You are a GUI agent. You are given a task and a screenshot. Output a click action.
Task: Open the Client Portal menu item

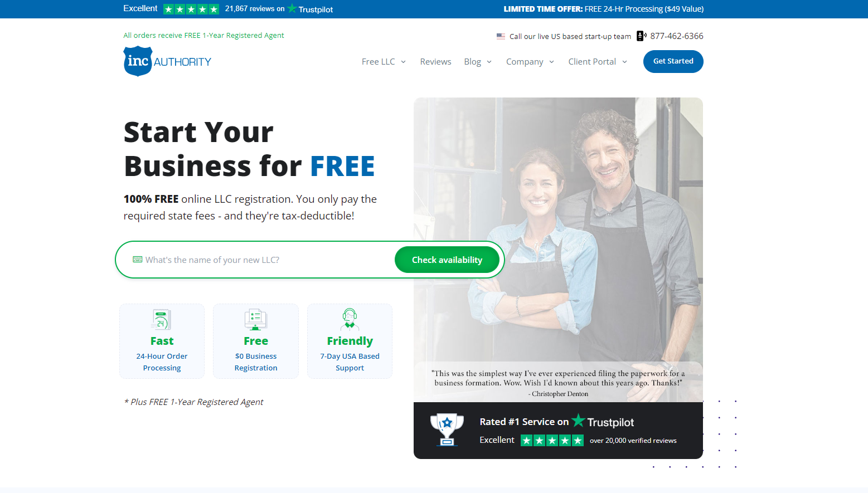(592, 62)
